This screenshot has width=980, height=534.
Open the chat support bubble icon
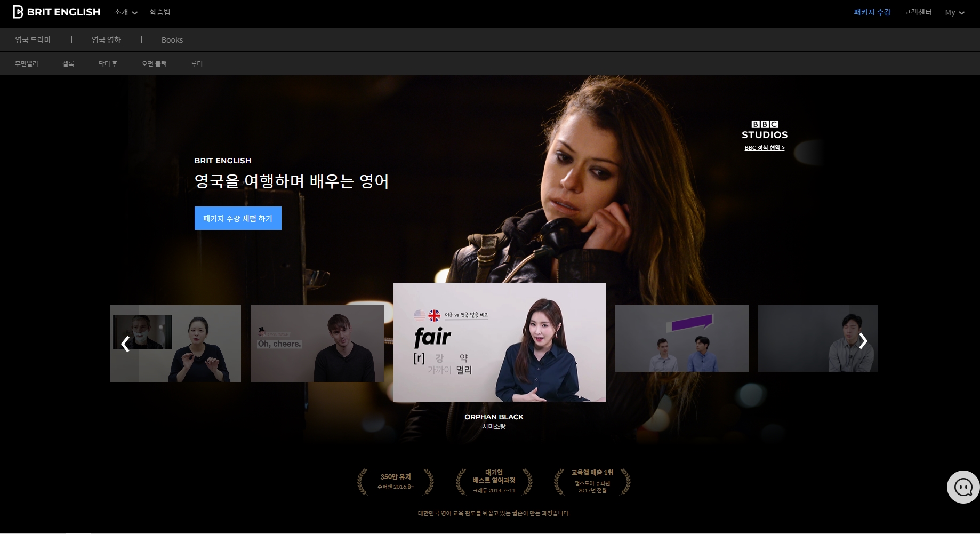(x=963, y=487)
